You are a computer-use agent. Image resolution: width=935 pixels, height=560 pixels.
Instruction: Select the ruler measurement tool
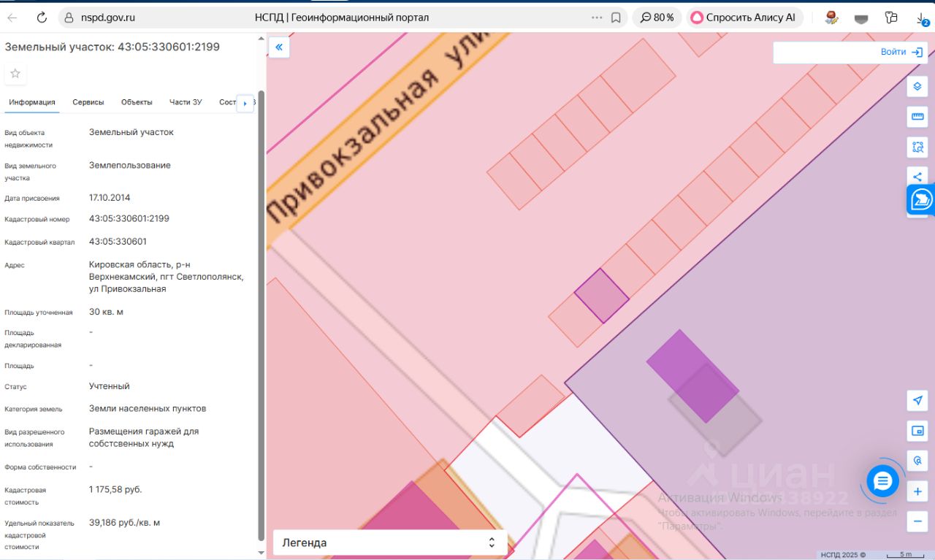pyautogui.click(x=917, y=117)
